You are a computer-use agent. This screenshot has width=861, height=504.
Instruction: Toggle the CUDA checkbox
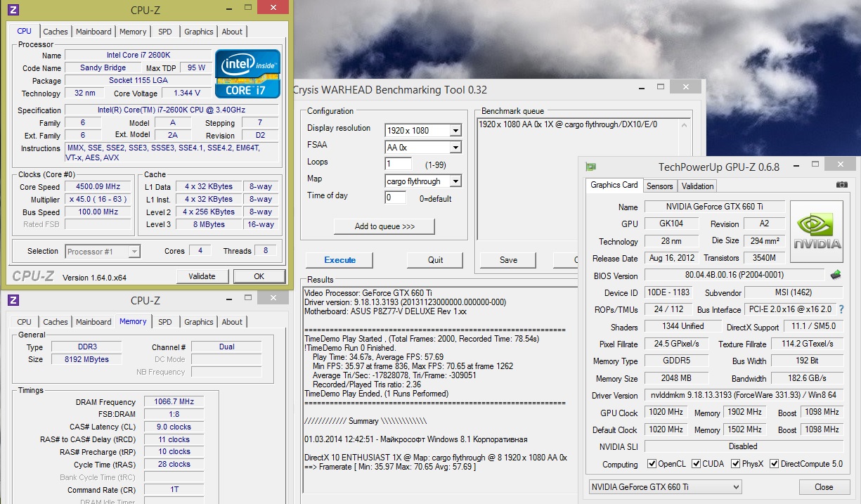coord(697,464)
